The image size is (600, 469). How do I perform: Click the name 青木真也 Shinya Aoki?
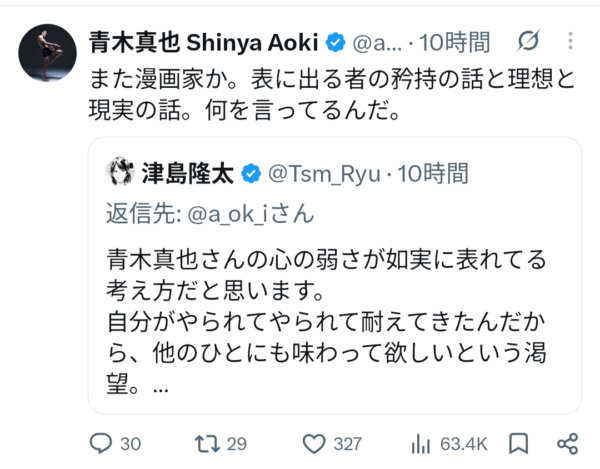click(x=204, y=42)
